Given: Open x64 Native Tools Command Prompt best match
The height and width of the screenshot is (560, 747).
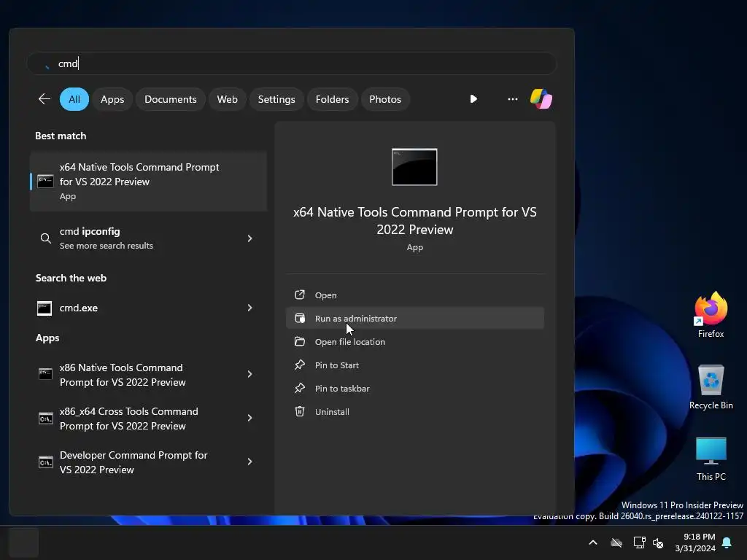Looking at the screenshot, I should [148, 182].
